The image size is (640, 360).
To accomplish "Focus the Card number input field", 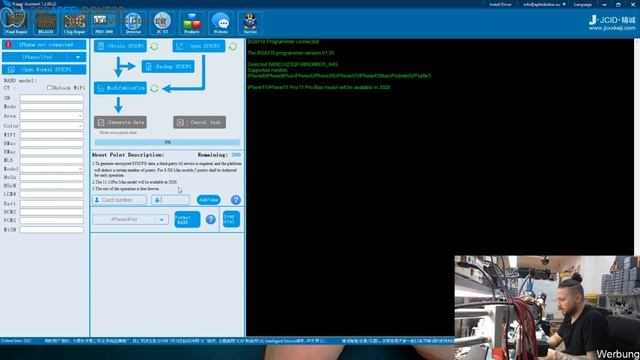I will tap(120, 200).
